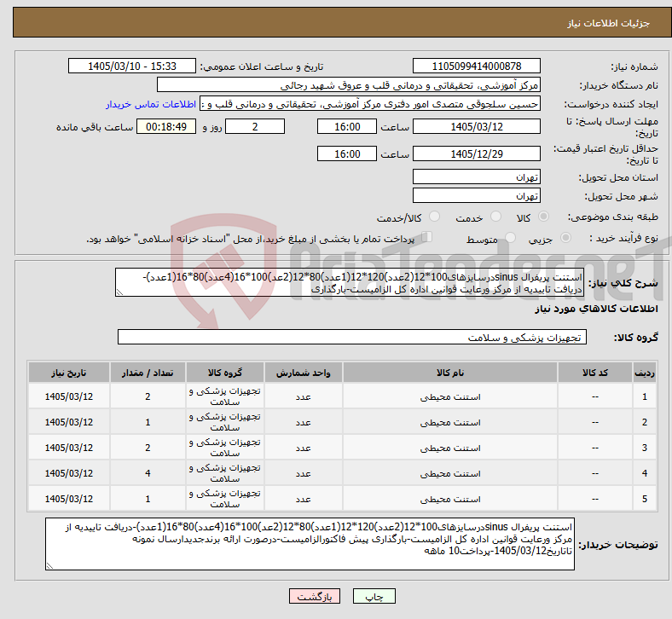Click the response deadline date 1405/03/12 field
Screen dimensions: 672x619
(476, 127)
